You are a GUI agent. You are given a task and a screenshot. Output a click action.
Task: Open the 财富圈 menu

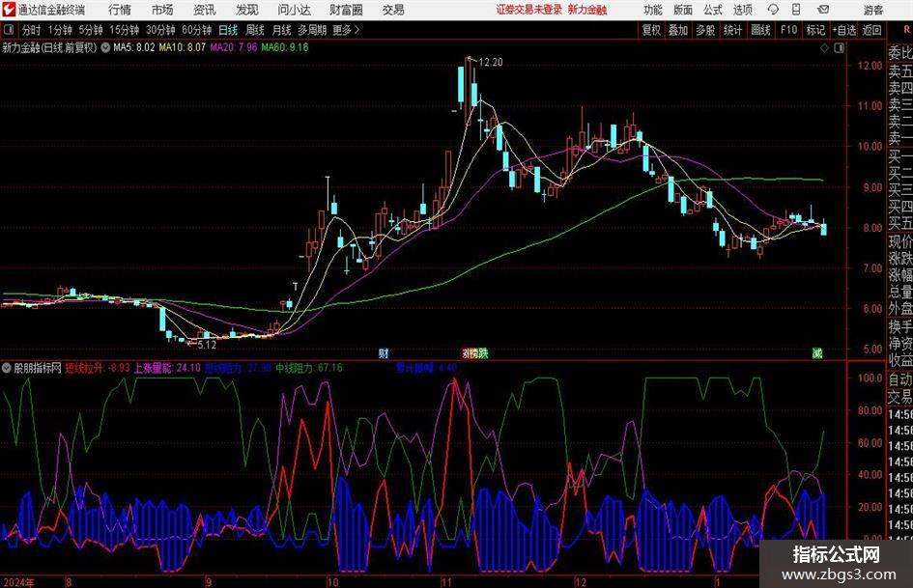[x=346, y=10]
